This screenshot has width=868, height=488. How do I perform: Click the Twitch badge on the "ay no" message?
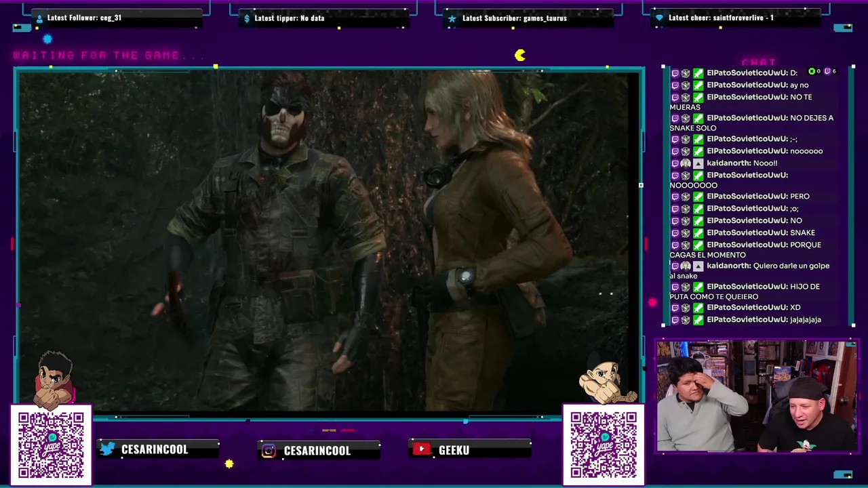[x=675, y=85]
